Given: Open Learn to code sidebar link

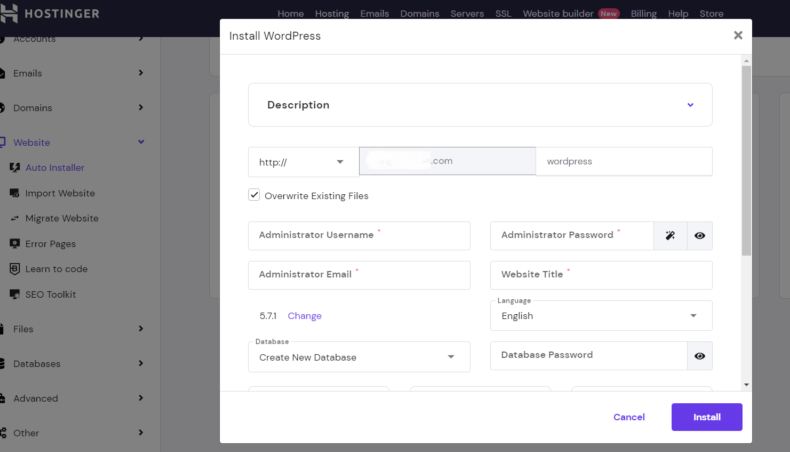Looking at the screenshot, I should pyautogui.click(x=56, y=269).
